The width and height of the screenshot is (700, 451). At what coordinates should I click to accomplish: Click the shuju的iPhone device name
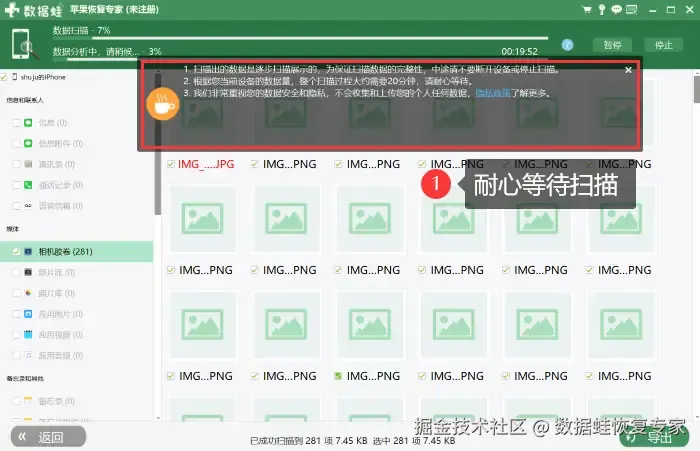coord(43,77)
